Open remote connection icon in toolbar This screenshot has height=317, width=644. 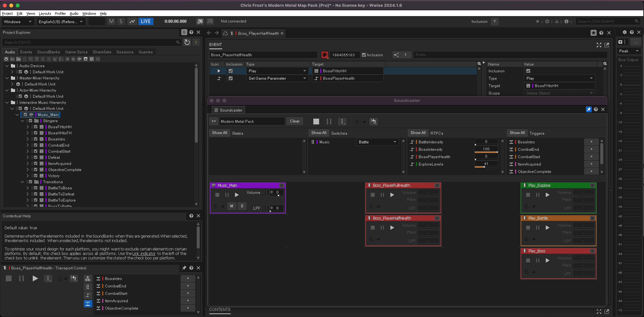(x=200, y=22)
